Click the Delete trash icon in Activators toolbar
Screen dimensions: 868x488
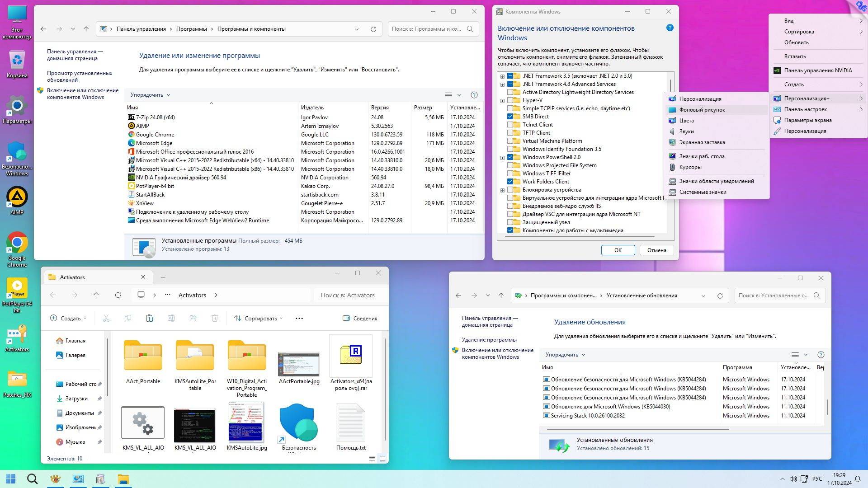(x=215, y=319)
